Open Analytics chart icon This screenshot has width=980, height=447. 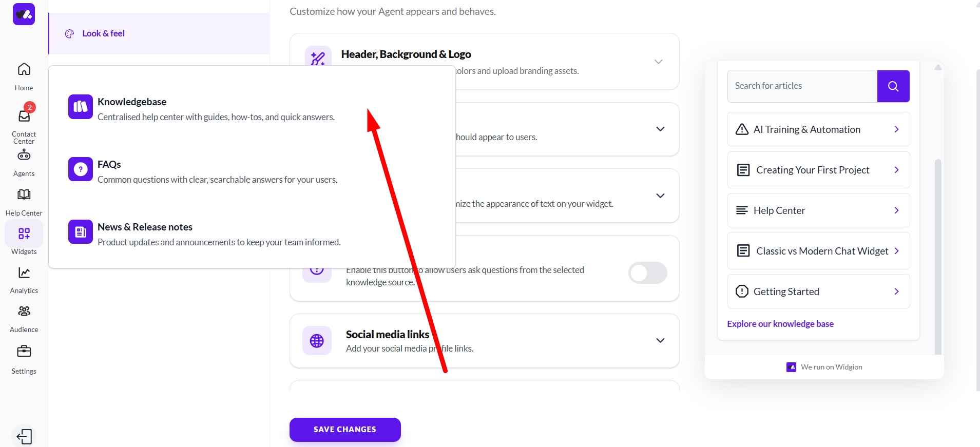click(x=24, y=273)
